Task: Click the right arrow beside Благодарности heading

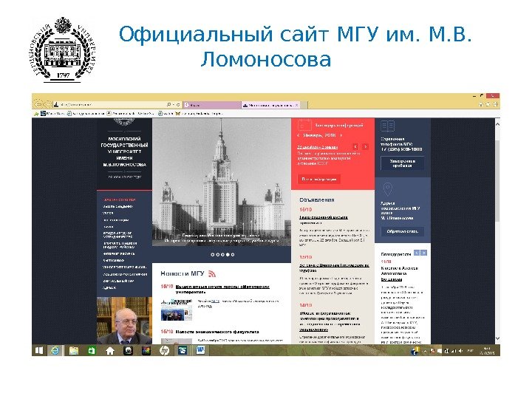Action: tap(424, 253)
